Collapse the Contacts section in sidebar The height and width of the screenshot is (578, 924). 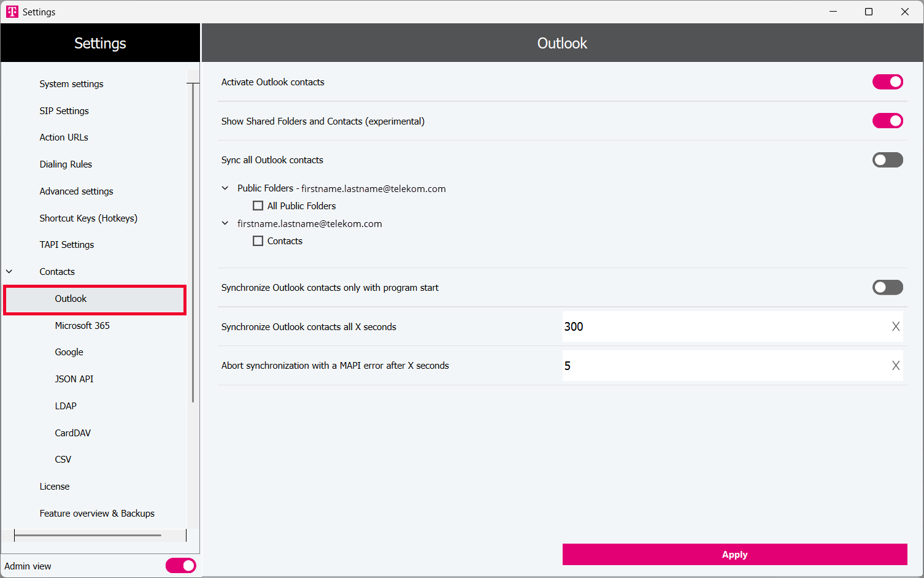click(x=9, y=272)
